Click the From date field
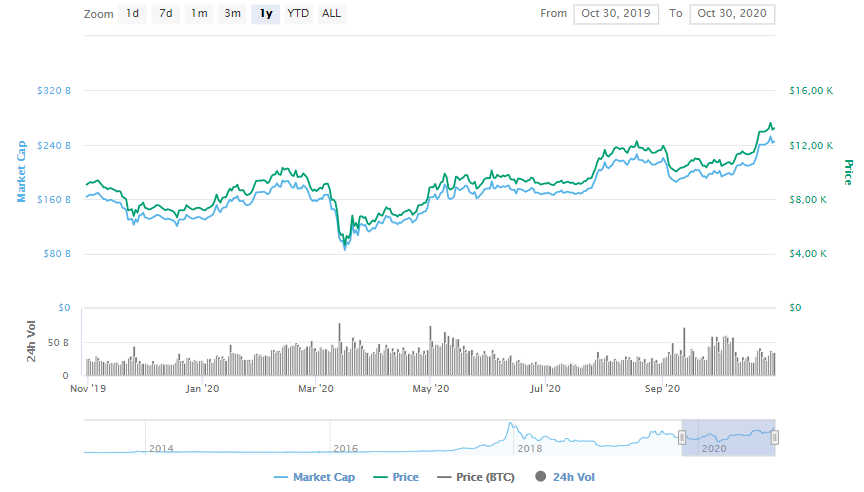Viewport: 864px width, 492px height. [x=616, y=14]
